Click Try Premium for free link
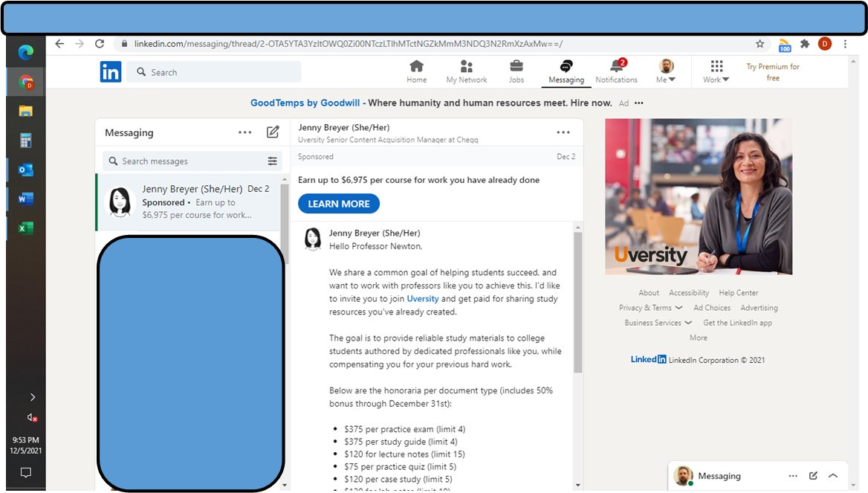The image size is (868, 493). pos(773,72)
